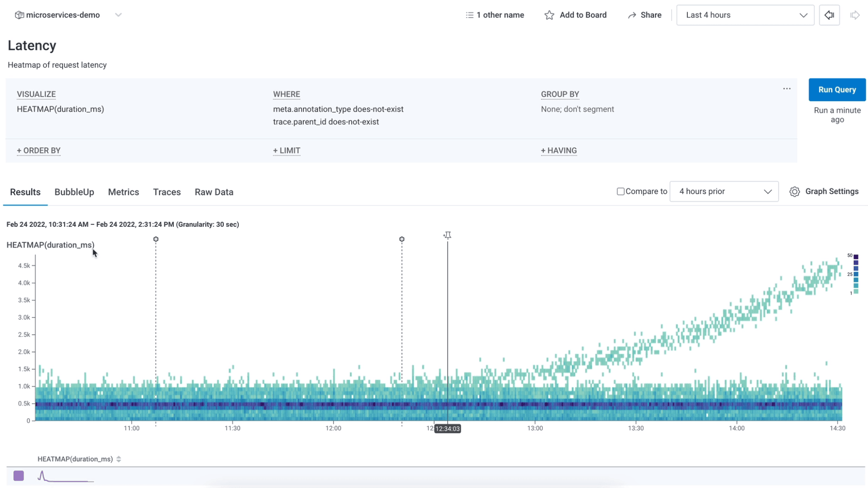Click the HEATMAP(duration_ms) chart title
The width and height of the screenshot is (868, 488).
50,245
